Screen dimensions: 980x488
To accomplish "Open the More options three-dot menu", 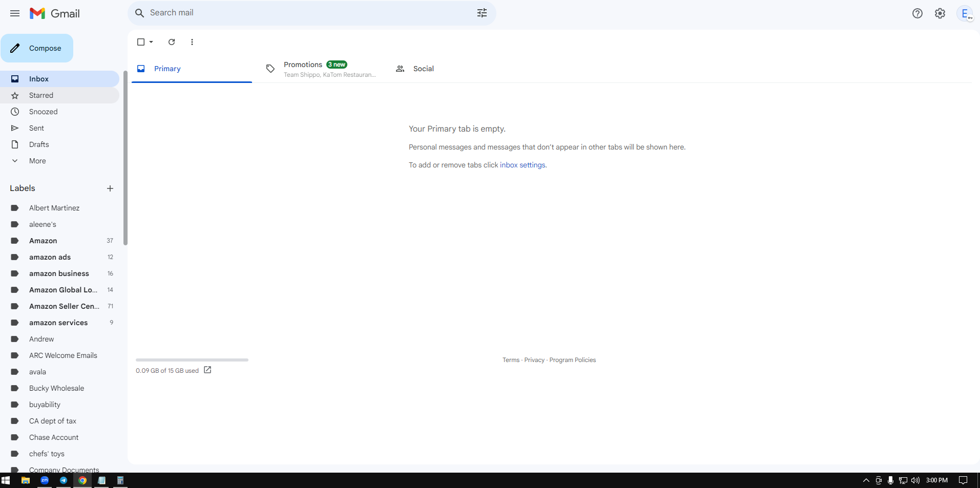I will [x=192, y=42].
